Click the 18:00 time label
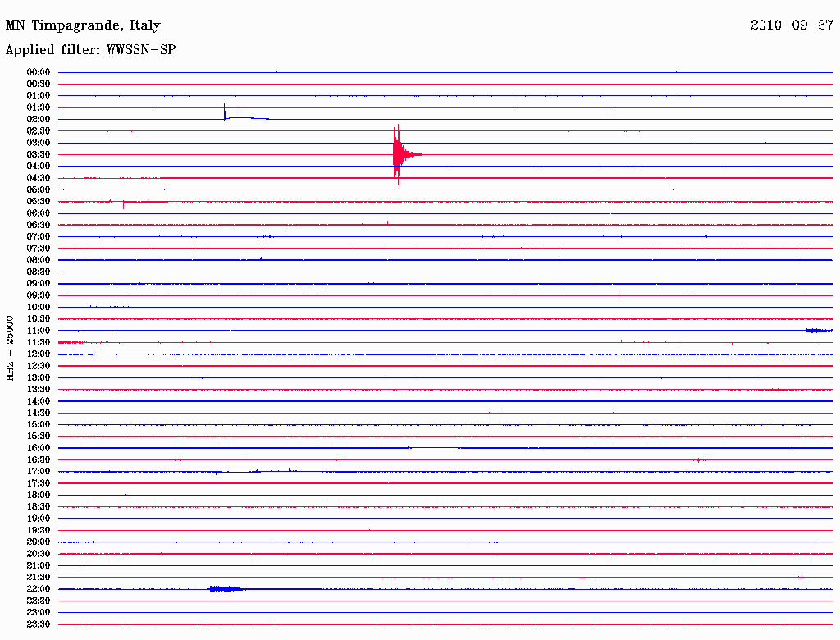The image size is (840, 640). click(39, 496)
